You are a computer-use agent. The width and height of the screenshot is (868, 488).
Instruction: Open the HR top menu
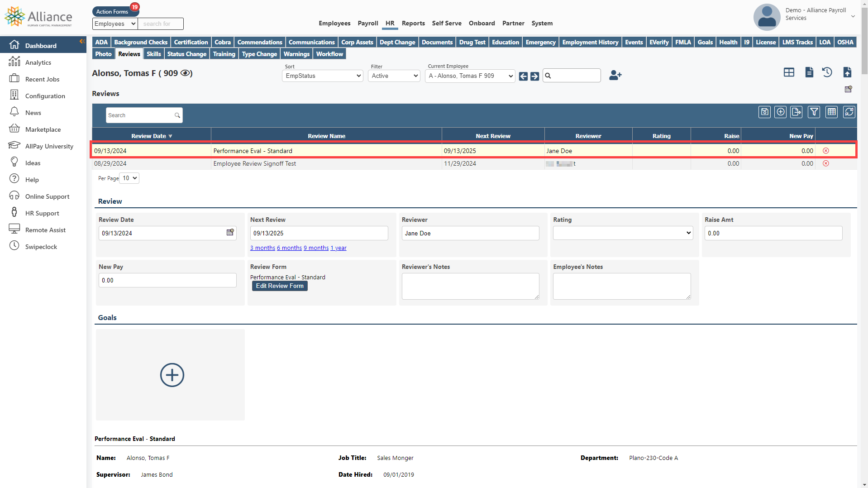pyautogui.click(x=390, y=23)
